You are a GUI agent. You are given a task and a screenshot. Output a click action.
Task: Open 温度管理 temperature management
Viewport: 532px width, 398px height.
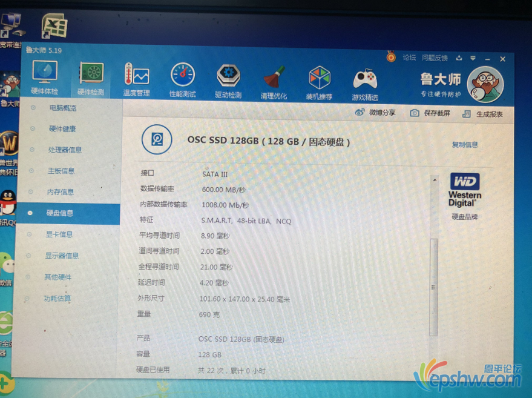coord(136,79)
